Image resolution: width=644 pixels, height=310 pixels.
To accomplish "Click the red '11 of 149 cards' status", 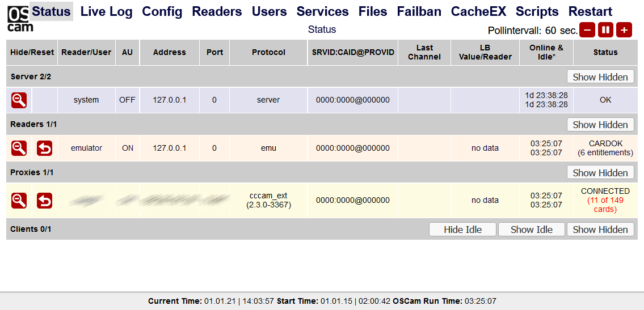I will click(x=605, y=205).
